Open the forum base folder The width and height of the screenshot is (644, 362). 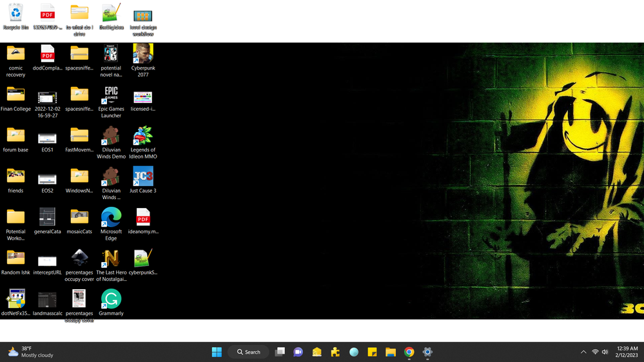(15, 140)
